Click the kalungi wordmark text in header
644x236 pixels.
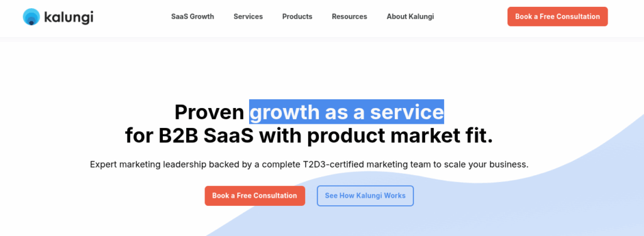(x=69, y=17)
